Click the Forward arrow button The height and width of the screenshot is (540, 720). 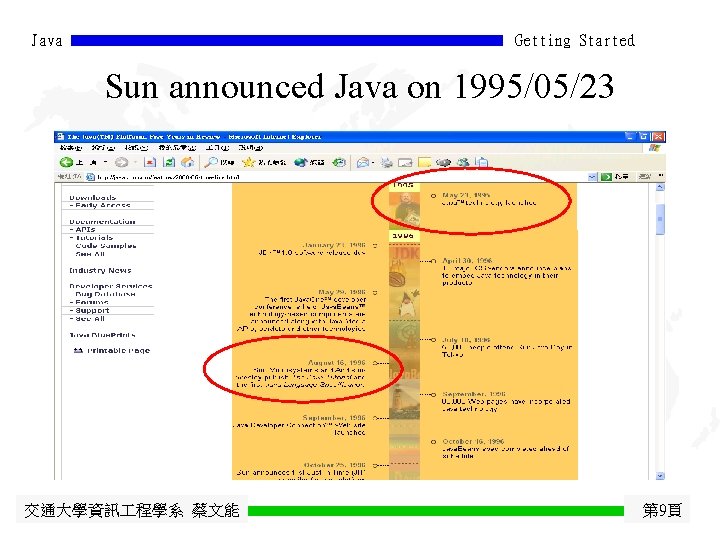(x=121, y=162)
